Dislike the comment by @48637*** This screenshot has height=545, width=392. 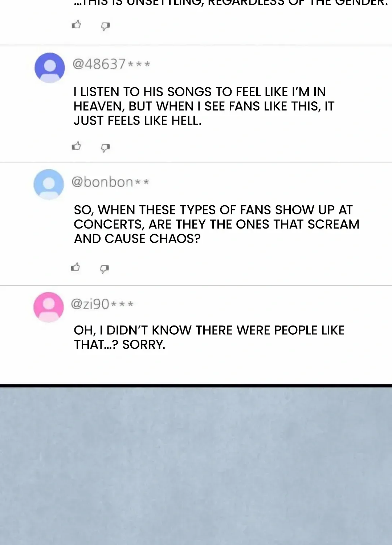coord(105,148)
